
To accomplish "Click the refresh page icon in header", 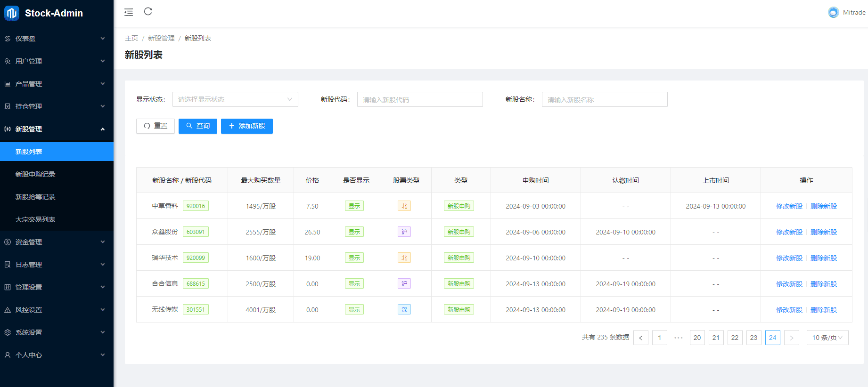I will [148, 12].
